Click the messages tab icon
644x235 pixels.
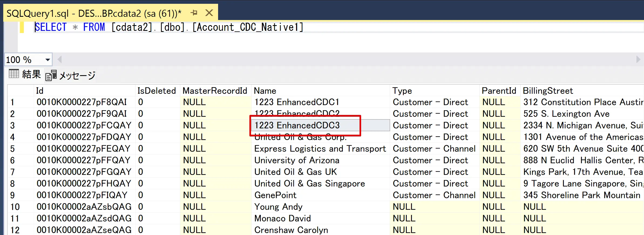[x=51, y=75]
